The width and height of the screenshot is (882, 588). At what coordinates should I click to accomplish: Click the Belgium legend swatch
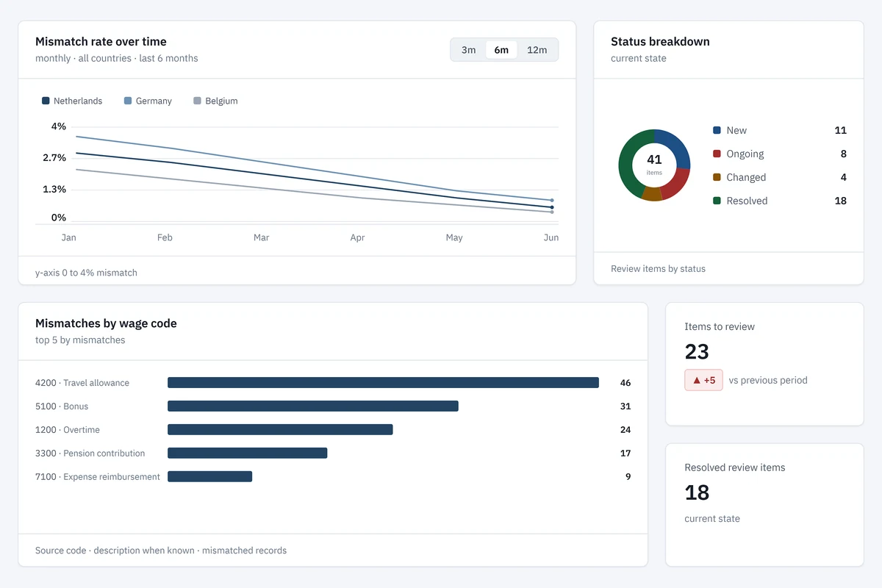pyautogui.click(x=197, y=101)
